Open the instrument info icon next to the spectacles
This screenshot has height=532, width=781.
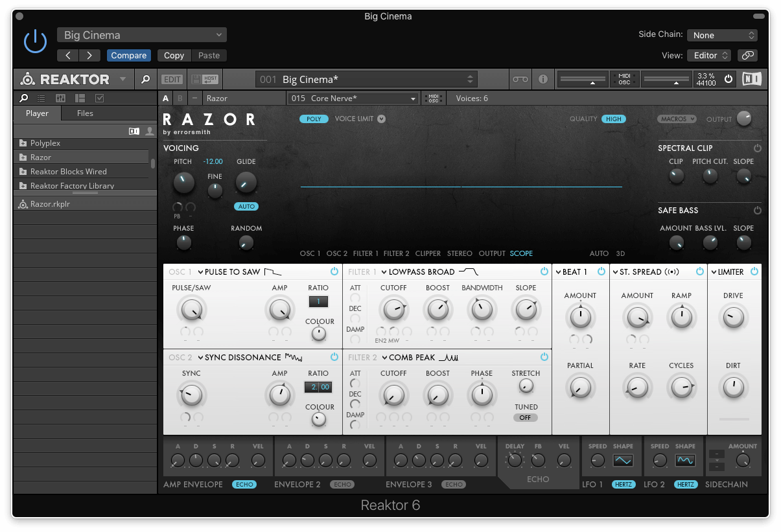point(542,79)
